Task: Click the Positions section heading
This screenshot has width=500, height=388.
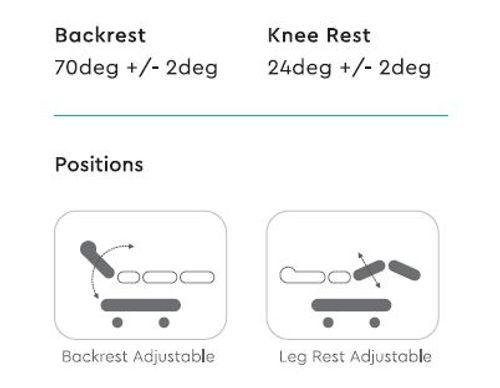Action: pos(99,164)
